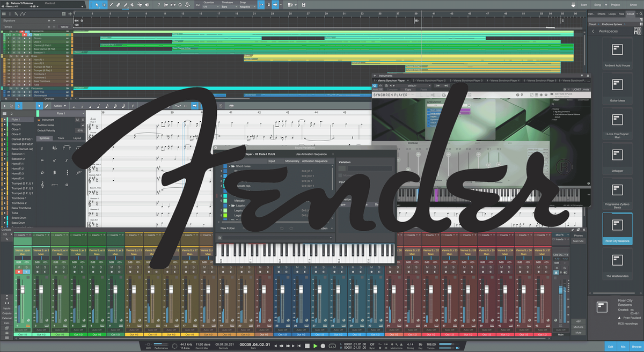
Task: Switch to the Cloud browser tab
Action: 630,13
